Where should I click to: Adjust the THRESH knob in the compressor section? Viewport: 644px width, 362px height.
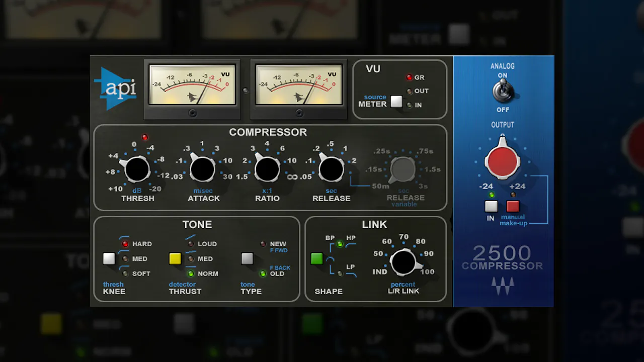(x=136, y=170)
